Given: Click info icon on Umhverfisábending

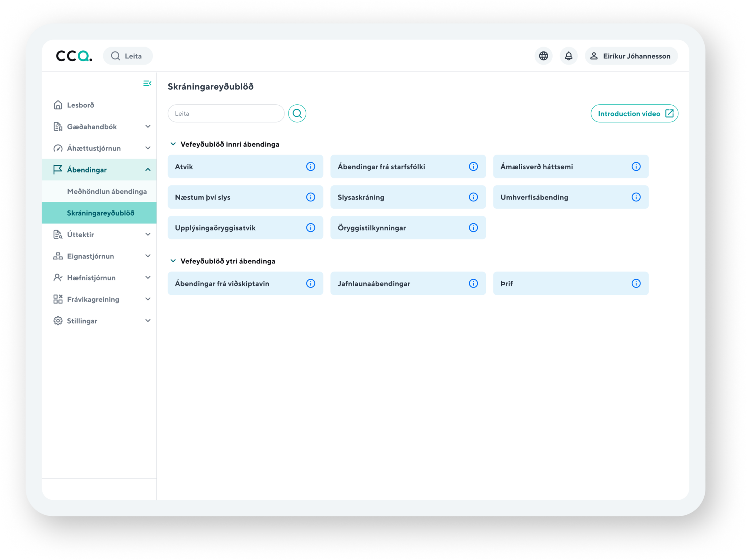Looking at the screenshot, I should click(636, 197).
